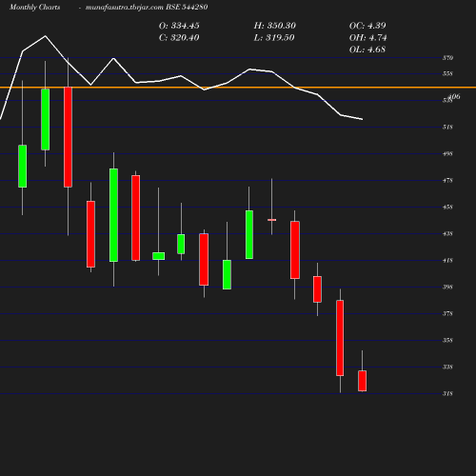Click the 378 price axis label
The image size is (476, 476).
447,313
